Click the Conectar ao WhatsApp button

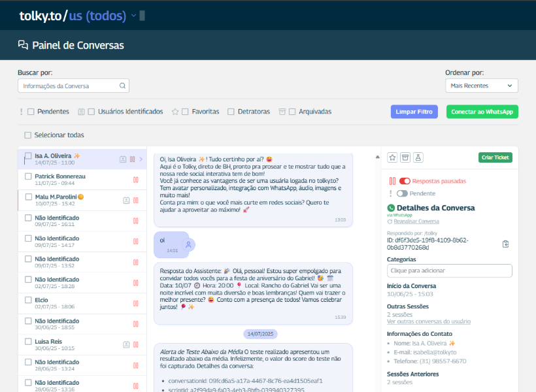(482, 112)
